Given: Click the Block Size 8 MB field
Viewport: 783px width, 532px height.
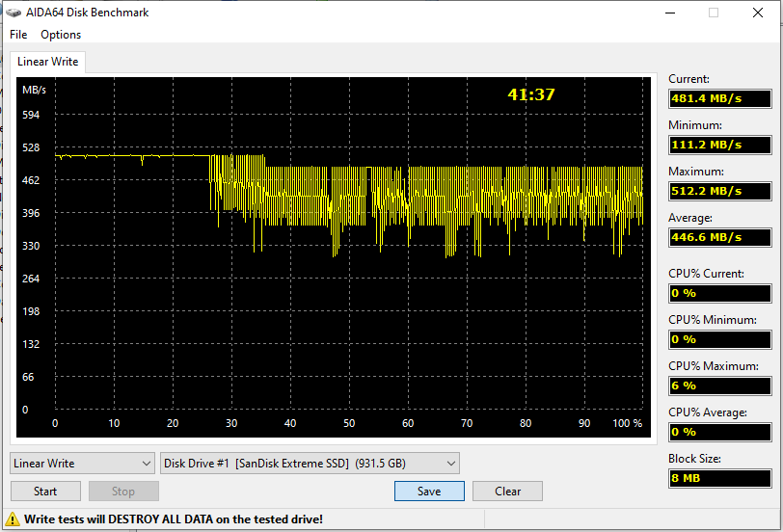Looking at the screenshot, I should (x=719, y=479).
